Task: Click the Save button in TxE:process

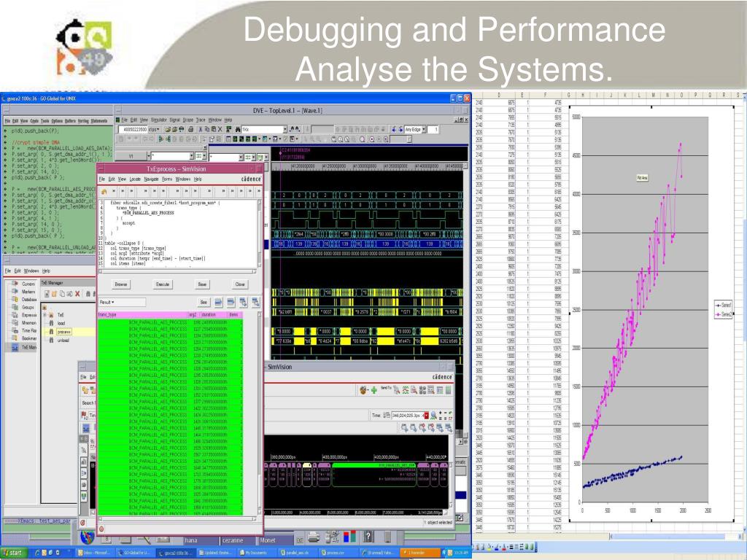Action: click(x=202, y=284)
